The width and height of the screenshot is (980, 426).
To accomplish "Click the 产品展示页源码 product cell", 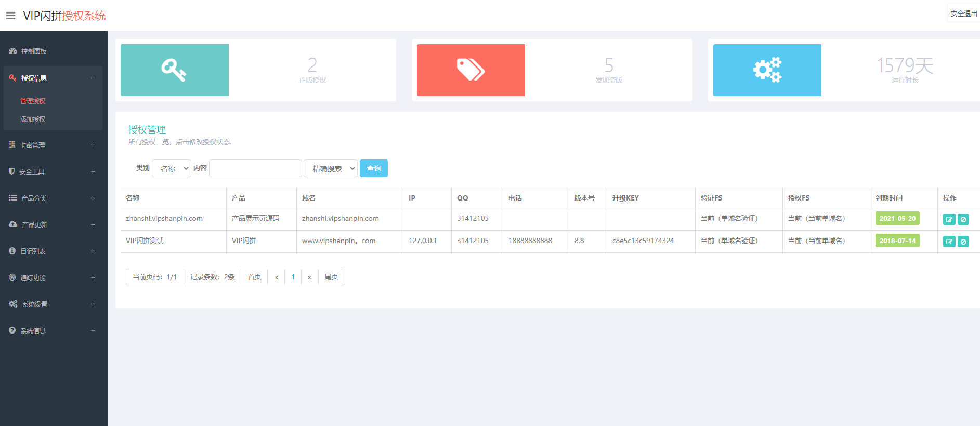I will point(255,218).
